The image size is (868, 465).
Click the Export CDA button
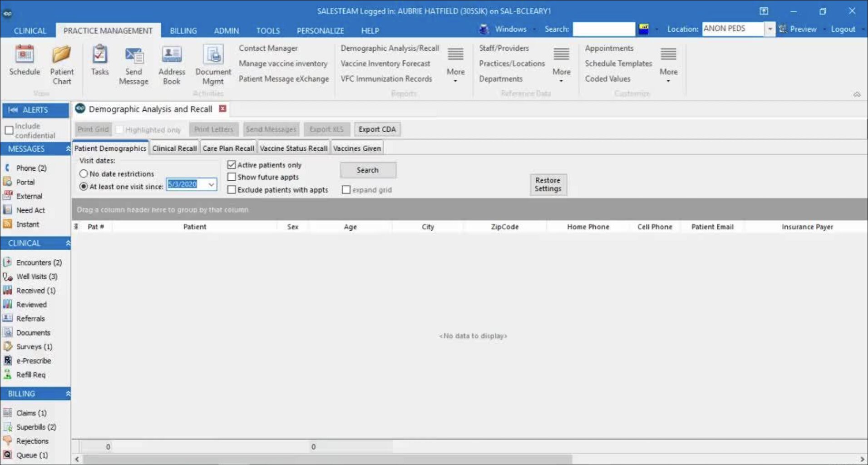pos(377,129)
